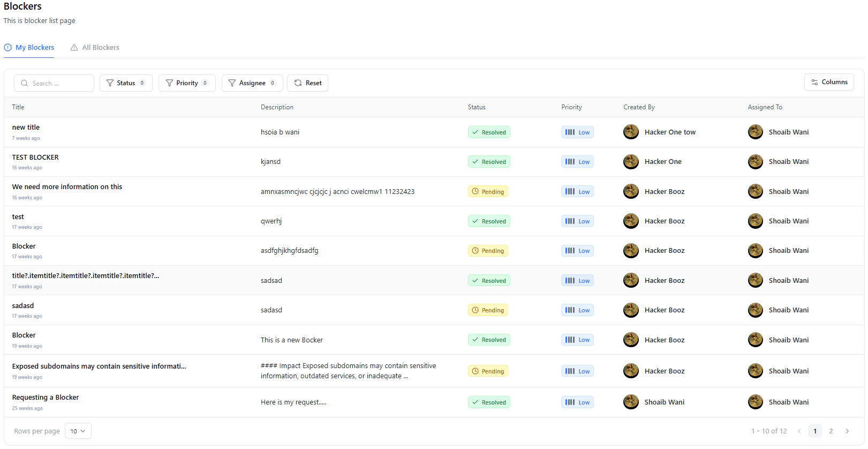The image size is (868, 449).
Task: Open 'Exposed subdomains may contain sensitive informati...'
Action: (99, 366)
